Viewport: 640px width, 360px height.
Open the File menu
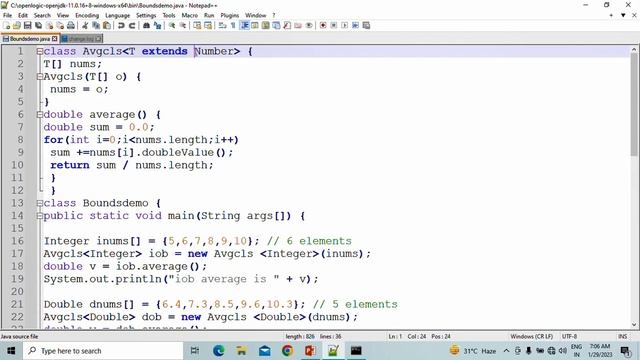(x=7, y=15)
